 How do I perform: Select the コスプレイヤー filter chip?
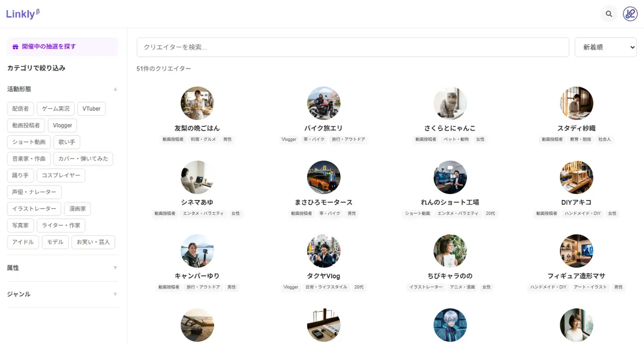tap(61, 175)
